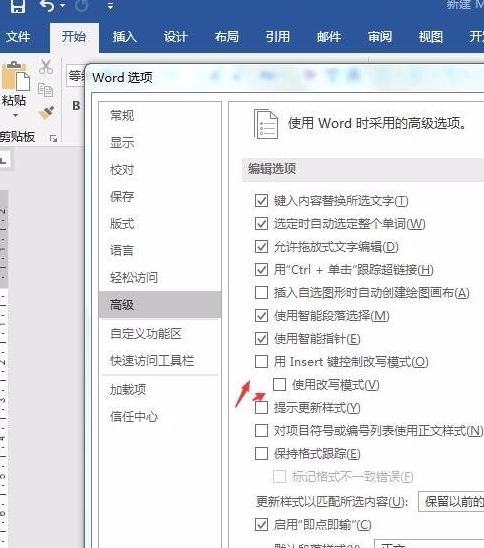Viewport: 484px width, 548px height.
Task: Switch to the 开始 ribbon tab
Action: tap(74, 37)
